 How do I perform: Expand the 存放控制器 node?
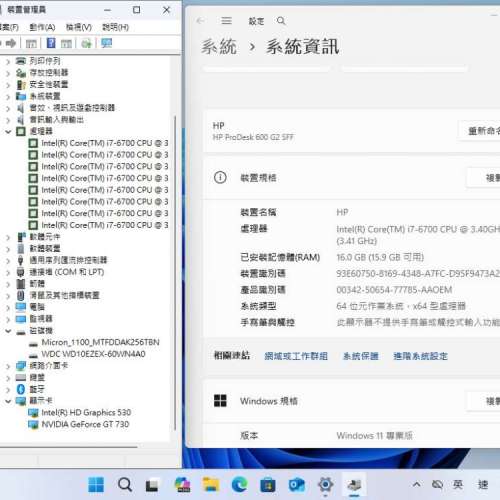tap(8, 73)
